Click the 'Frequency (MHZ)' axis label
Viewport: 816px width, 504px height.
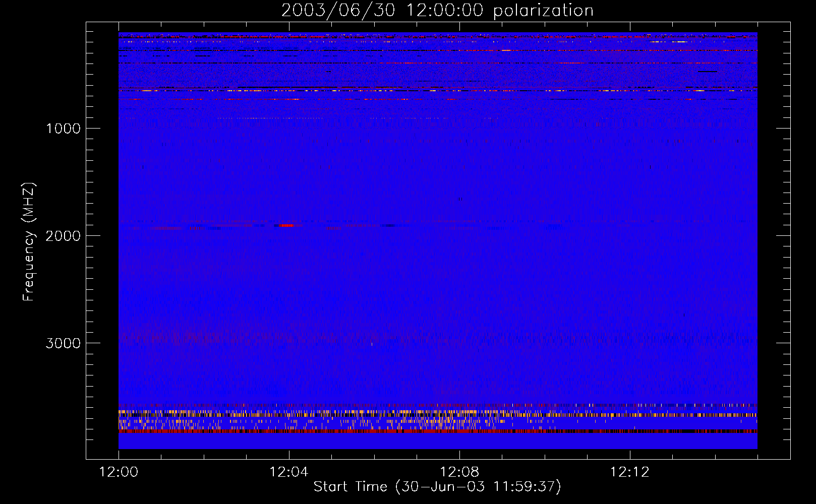tap(29, 242)
